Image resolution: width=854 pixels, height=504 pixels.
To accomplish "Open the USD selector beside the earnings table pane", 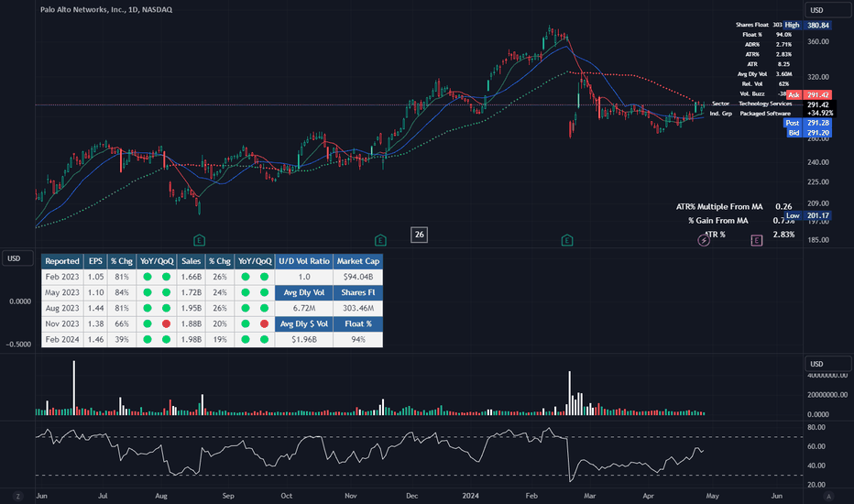I will pos(18,258).
